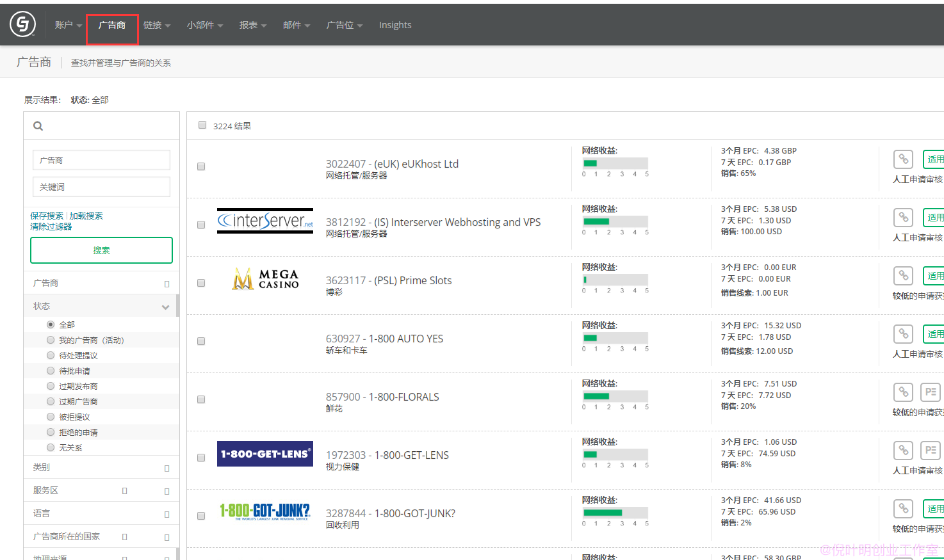Click the Interserver logo thumbnail
The width and height of the screenshot is (944, 560).
tap(265, 221)
